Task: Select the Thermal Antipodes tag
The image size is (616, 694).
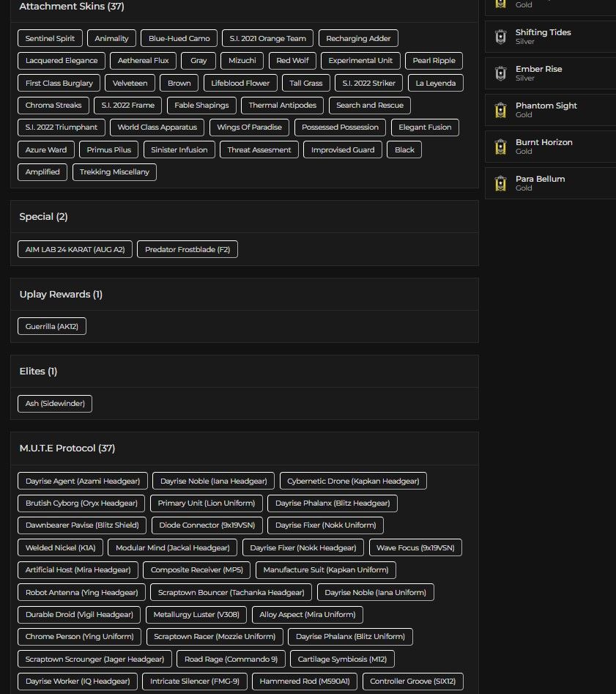Action: [x=282, y=106]
